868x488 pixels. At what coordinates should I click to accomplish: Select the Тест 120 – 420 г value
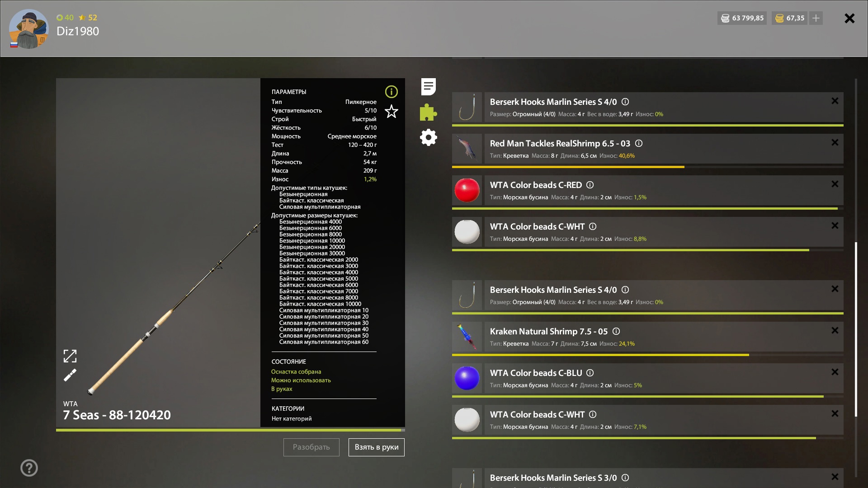362,145
